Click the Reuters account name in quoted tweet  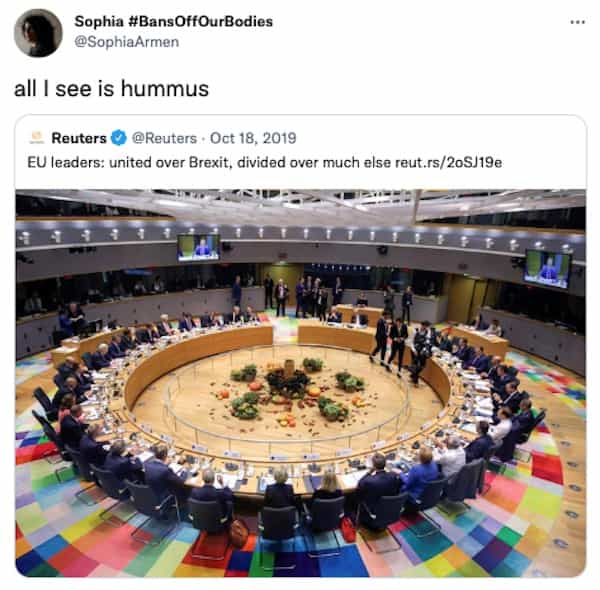click(78, 137)
